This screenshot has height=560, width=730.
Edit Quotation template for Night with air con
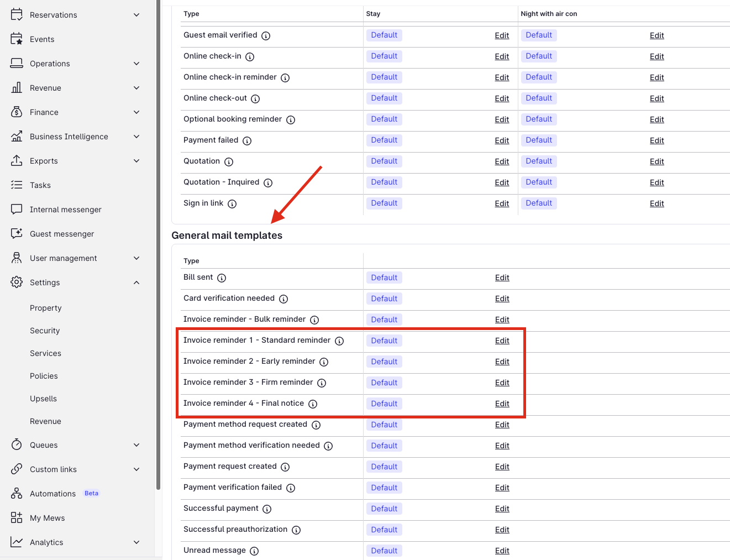pos(657,161)
